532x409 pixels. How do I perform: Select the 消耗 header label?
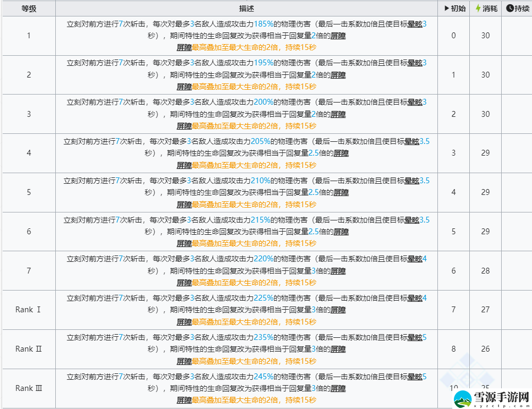coord(490,8)
